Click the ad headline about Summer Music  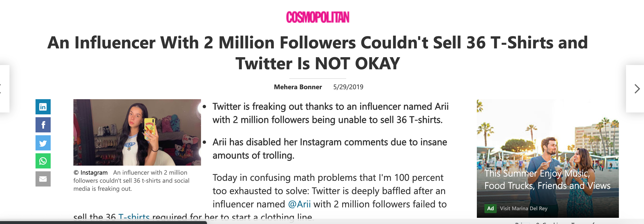[547, 179]
